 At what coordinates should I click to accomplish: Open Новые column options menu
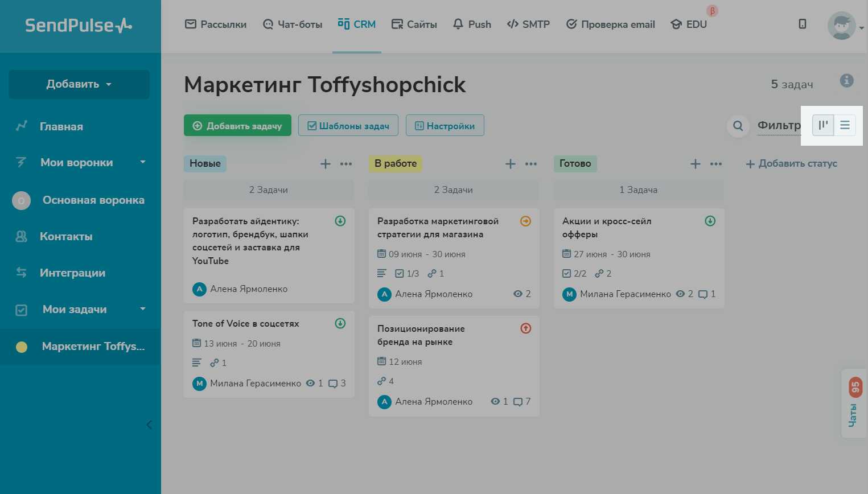click(x=346, y=164)
